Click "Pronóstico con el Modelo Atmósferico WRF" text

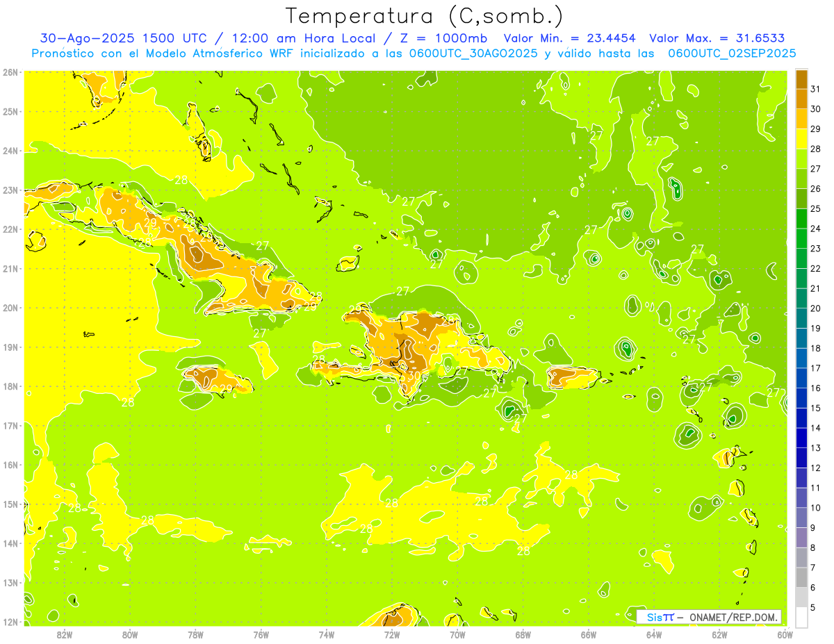(x=164, y=53)
